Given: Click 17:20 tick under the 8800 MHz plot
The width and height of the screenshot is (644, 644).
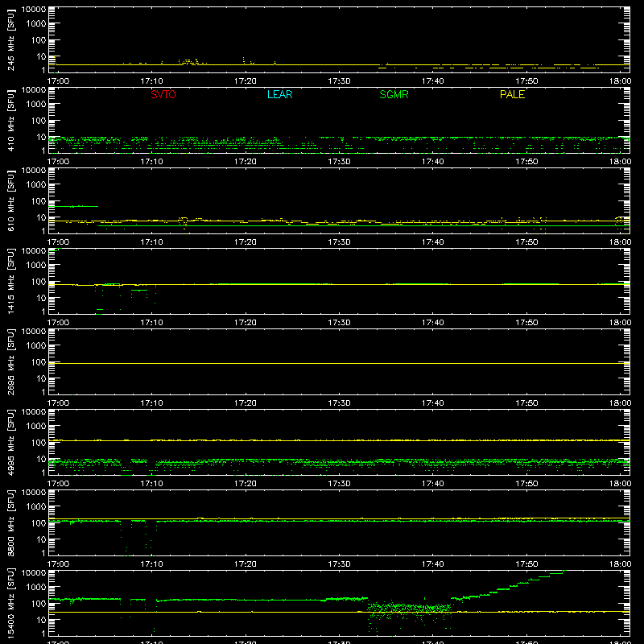Looking at the screenshot, I should pyautogui.click(x=246, y=564).
